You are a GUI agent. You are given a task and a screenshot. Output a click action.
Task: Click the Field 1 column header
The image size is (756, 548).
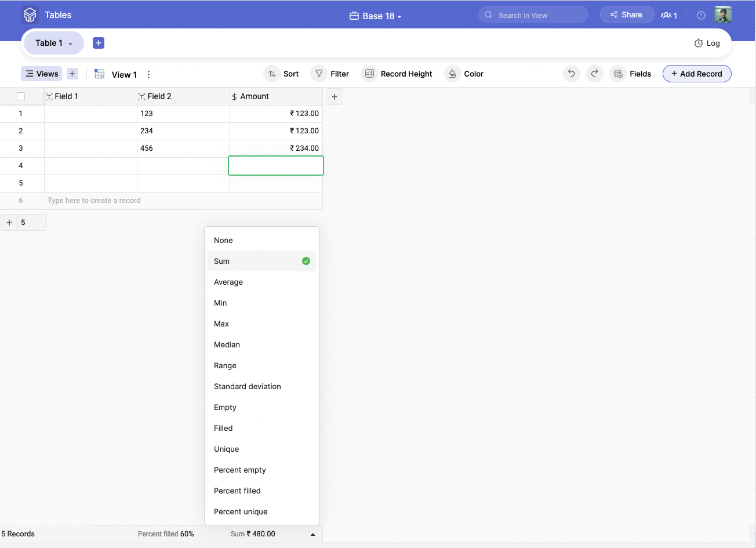[x=90, y=96]
